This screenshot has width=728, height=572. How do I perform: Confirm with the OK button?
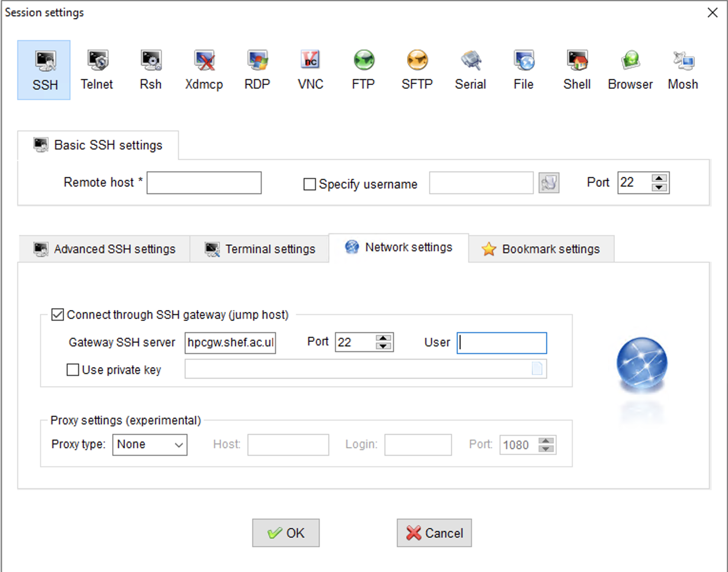286,533
